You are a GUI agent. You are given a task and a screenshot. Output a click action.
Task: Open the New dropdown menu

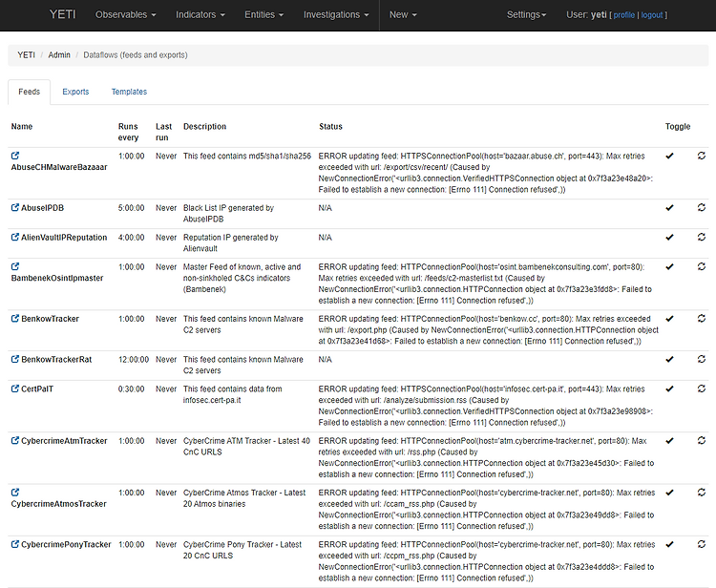(x=403, y=14)
